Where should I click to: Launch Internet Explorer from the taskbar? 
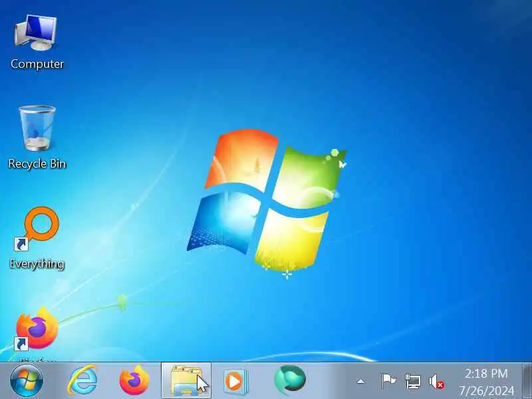coord(82,380)
